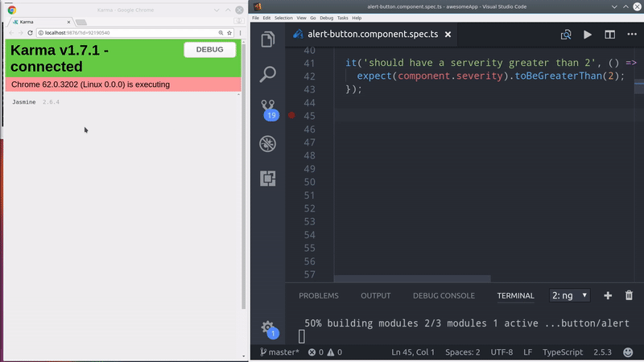Add a new terminal with plus icon
This screenshot has width=644, height=362.
(x=608, y=295)
